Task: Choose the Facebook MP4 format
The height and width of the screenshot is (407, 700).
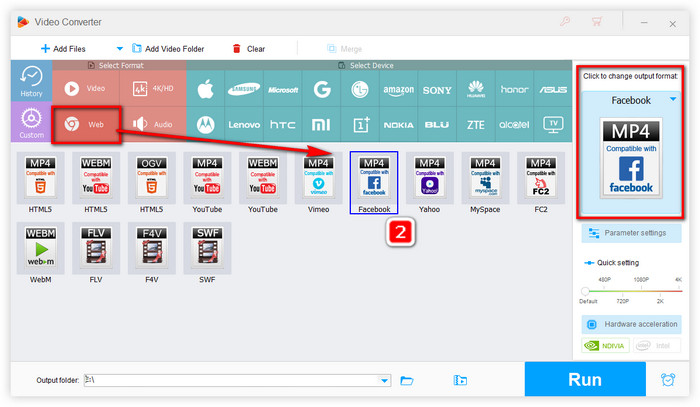Action: click(x=374, y=183)
